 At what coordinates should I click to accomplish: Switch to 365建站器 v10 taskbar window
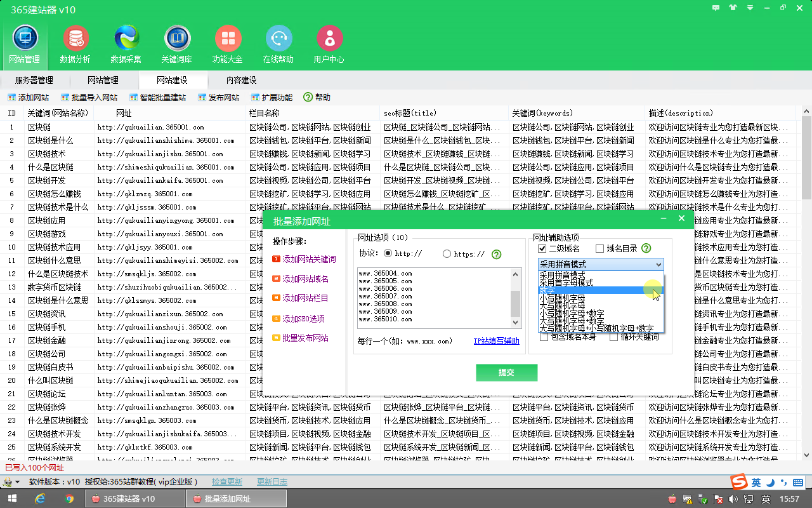click(x=134, y=499)
